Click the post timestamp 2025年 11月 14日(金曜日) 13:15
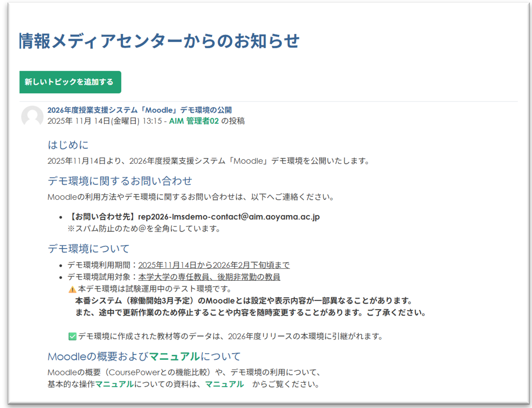This screenshot has width=532, height=408. (x=106, y=121)
